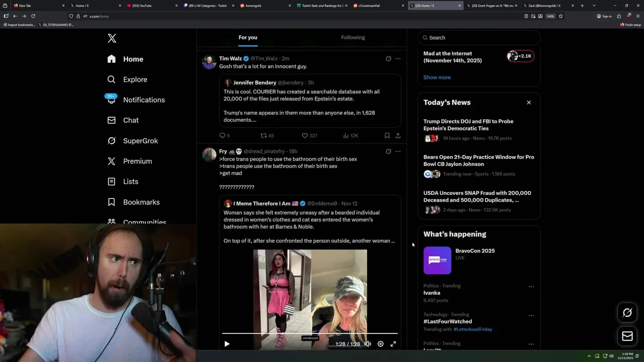Click the browser Sign in button
This screenshot has height=362, width=644.
tap(604, 16)
